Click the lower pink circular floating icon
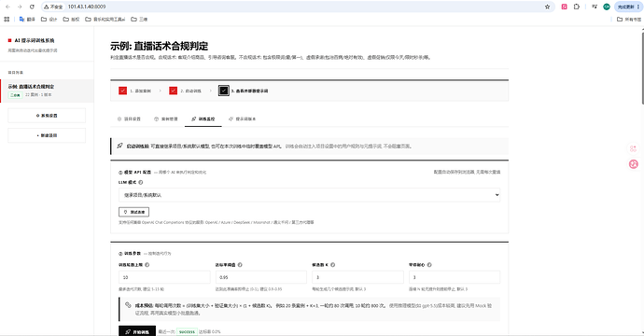The height and width of the screenshot is (336, 644). [x=634, y=164]
